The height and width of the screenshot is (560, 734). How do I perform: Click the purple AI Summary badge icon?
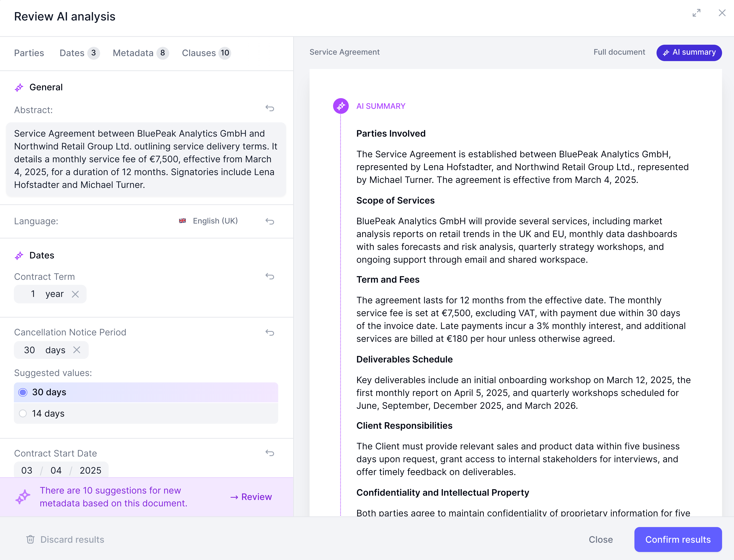click(341, 106)
